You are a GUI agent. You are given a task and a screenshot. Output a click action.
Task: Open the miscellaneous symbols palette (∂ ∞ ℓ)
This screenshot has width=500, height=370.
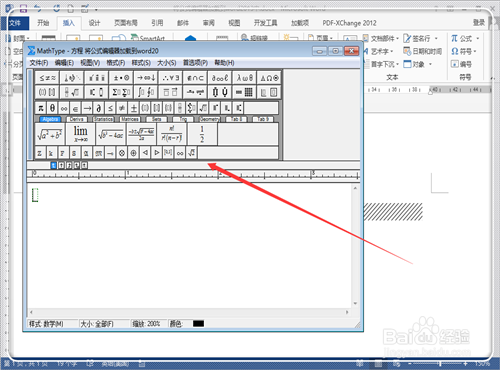pos(220,78)
